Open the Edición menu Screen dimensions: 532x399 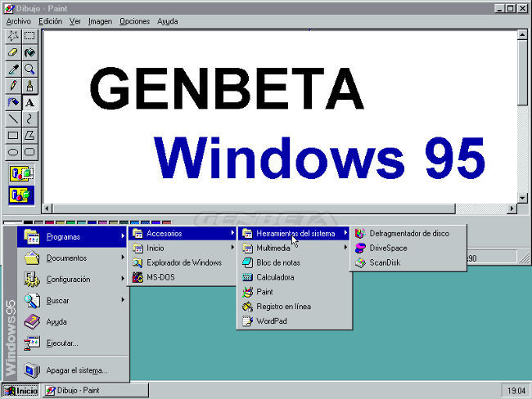[50, 21]
